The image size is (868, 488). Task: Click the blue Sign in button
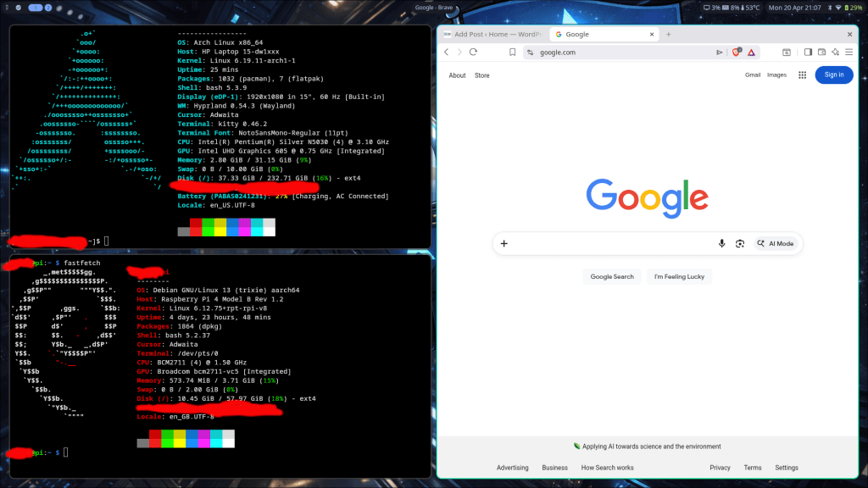click(x=834, y=75)
